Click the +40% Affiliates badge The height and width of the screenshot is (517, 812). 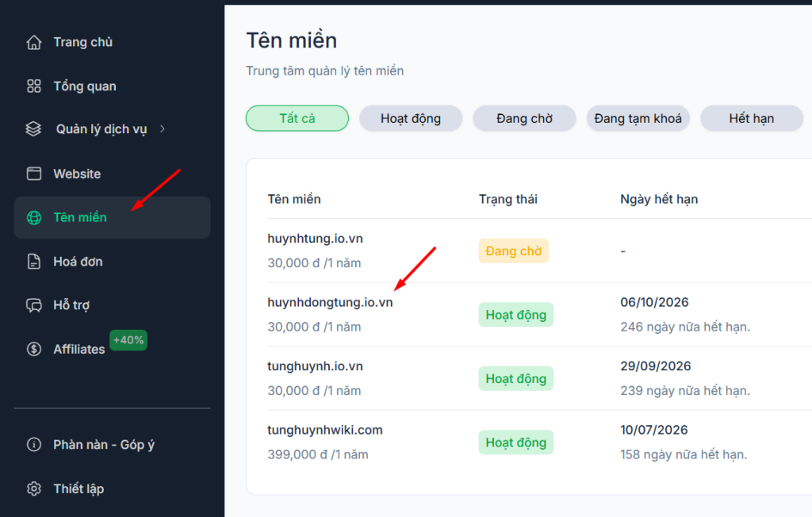point(128,339)
